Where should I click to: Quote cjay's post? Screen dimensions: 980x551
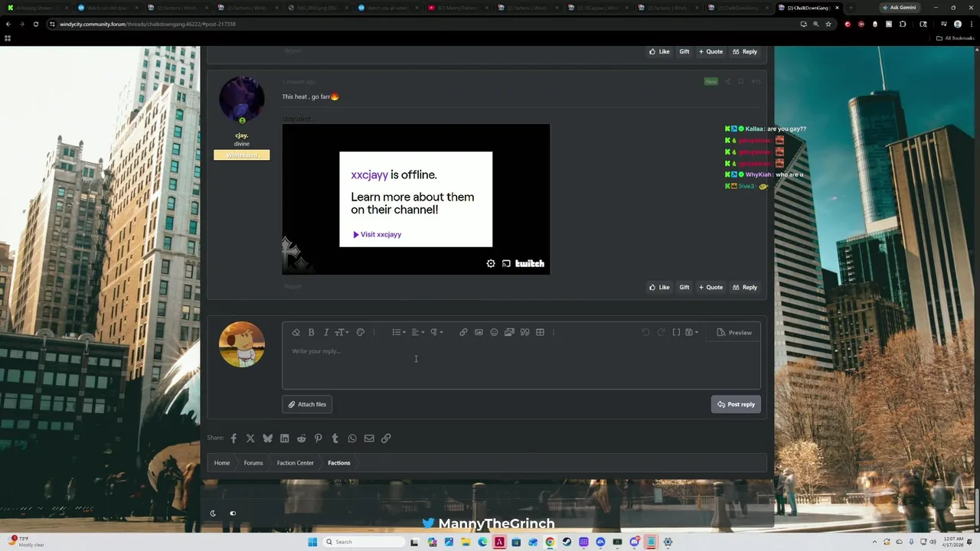tap(710, 287)
